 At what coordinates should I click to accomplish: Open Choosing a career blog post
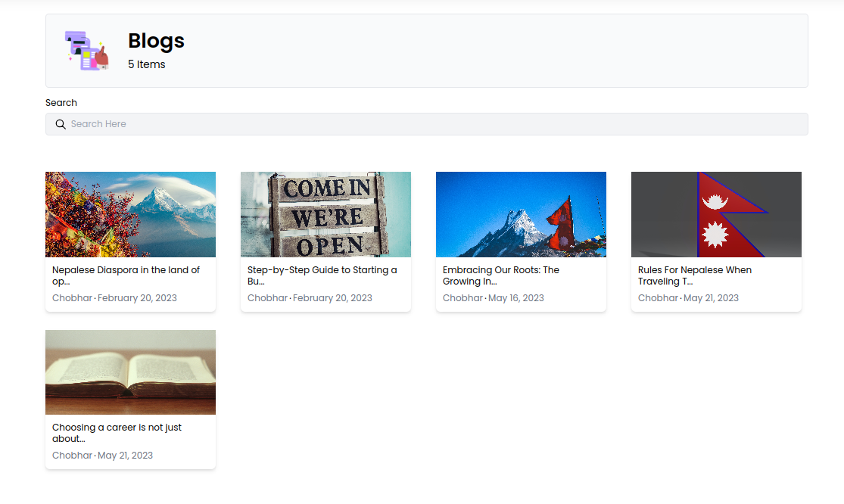[x=117, y=433]
